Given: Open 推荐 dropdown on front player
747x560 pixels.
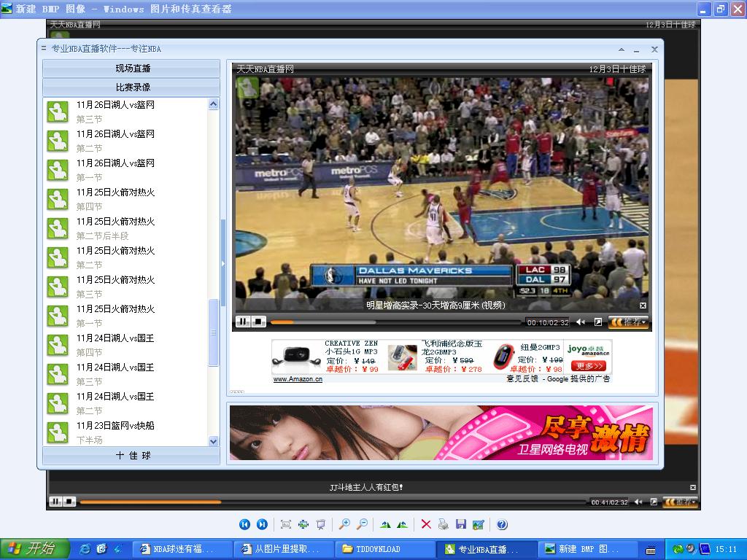Looking at the screenshot, I should pyautogui.click(x=628, y=322).
